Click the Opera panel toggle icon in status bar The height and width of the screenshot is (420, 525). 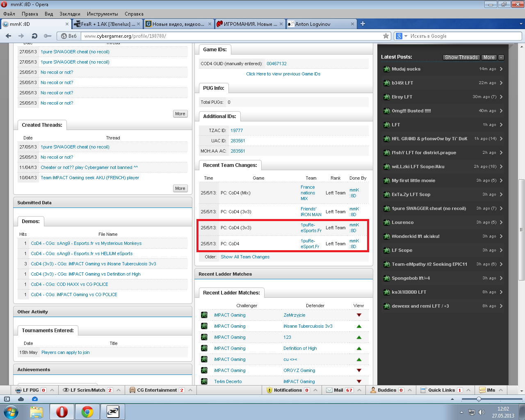(7, 399)
